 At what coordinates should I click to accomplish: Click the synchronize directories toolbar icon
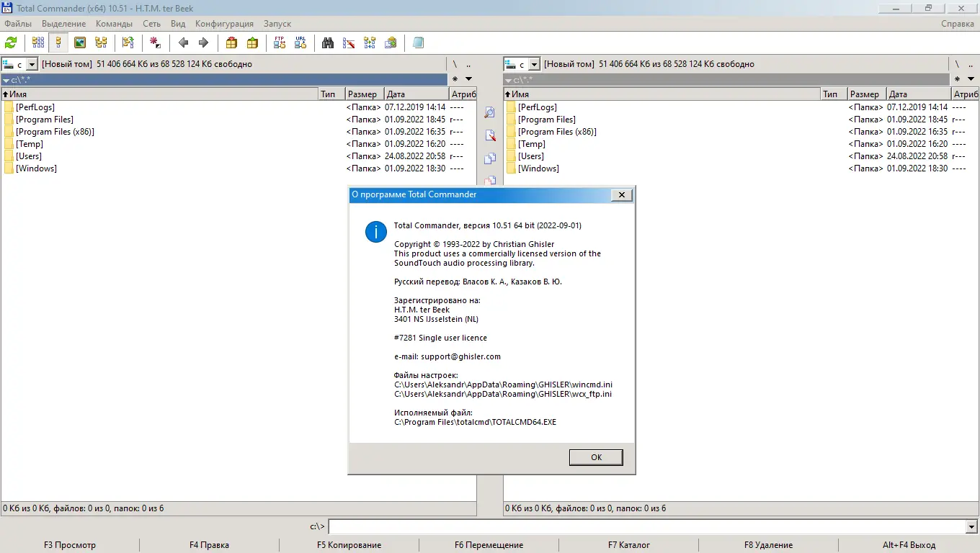pyautogui.click(x=370, y=42)
